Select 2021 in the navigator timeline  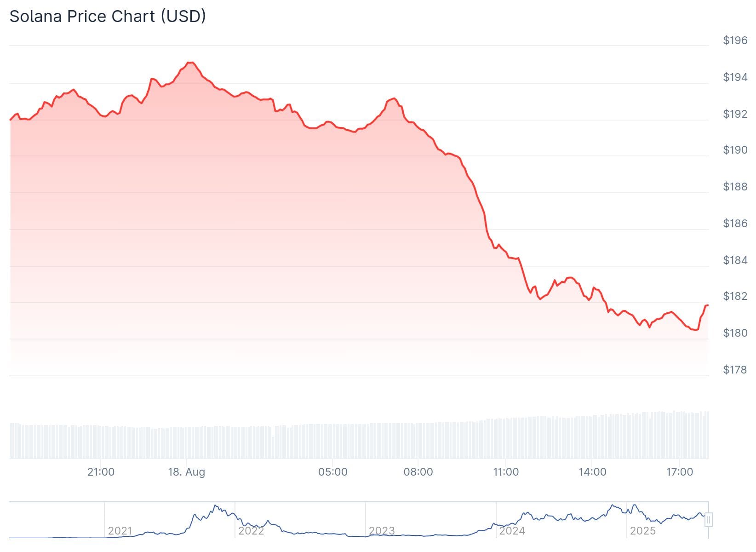[x=120, y=531]
